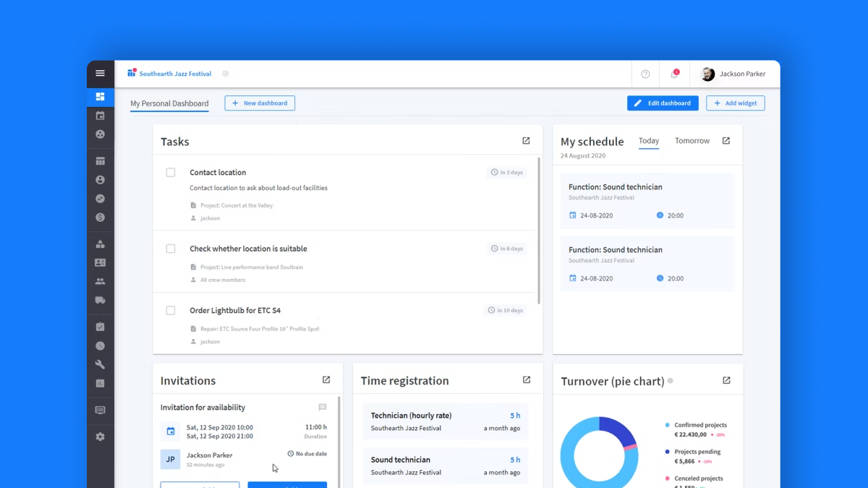Open the Contact location task title
The image size is (868, 488).
[x=218, y=173]
